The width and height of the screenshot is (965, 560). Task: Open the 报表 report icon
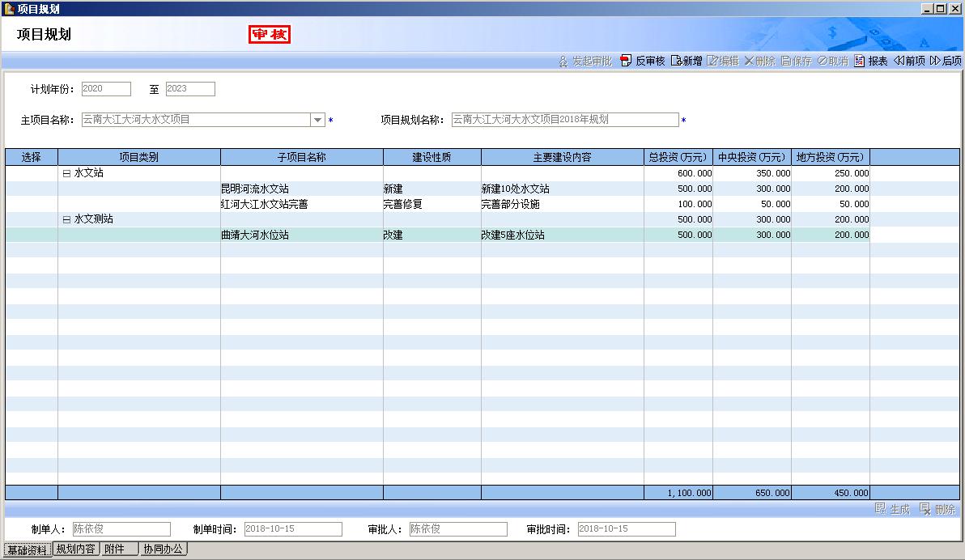click(x=860, y=62)
